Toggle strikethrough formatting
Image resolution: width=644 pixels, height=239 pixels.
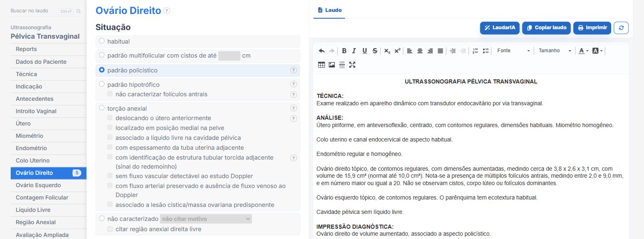[x=375, y=51]
